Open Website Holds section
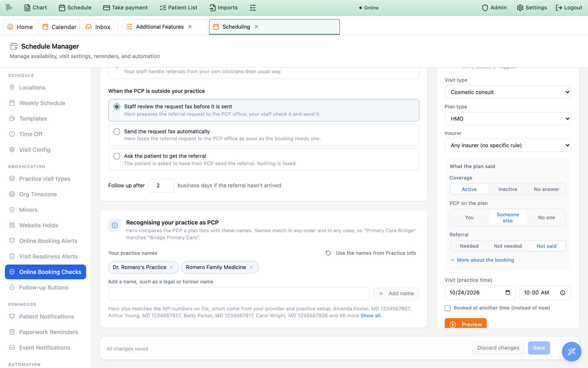Image resolution: width=588 pixels, height=368 pixels. pyautogui.click(x=46, y=225)
